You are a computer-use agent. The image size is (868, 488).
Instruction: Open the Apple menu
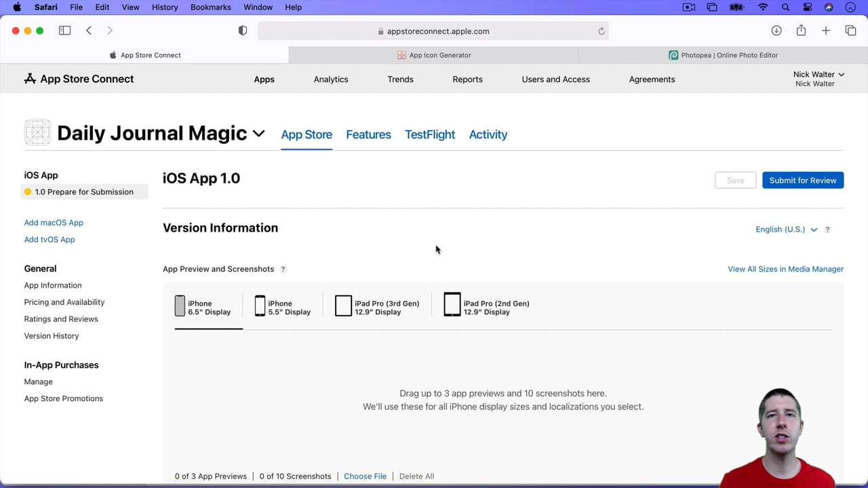(17, 7)
